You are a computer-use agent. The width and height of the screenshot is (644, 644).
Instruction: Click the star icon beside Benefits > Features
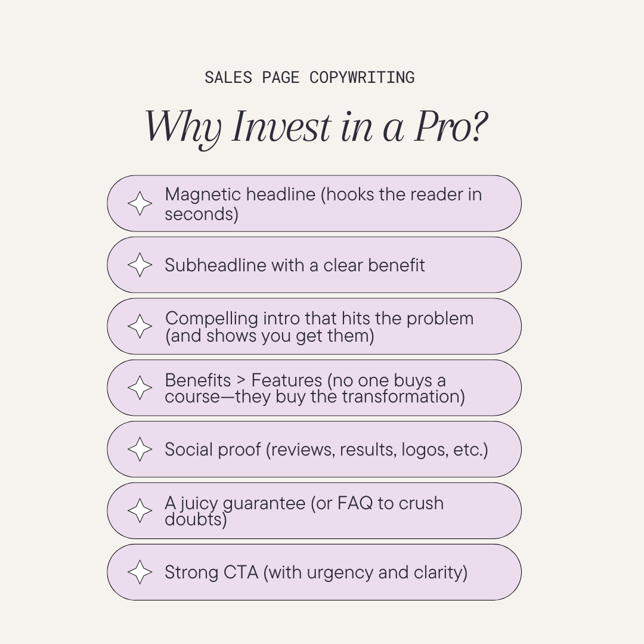tap(140, 388)
